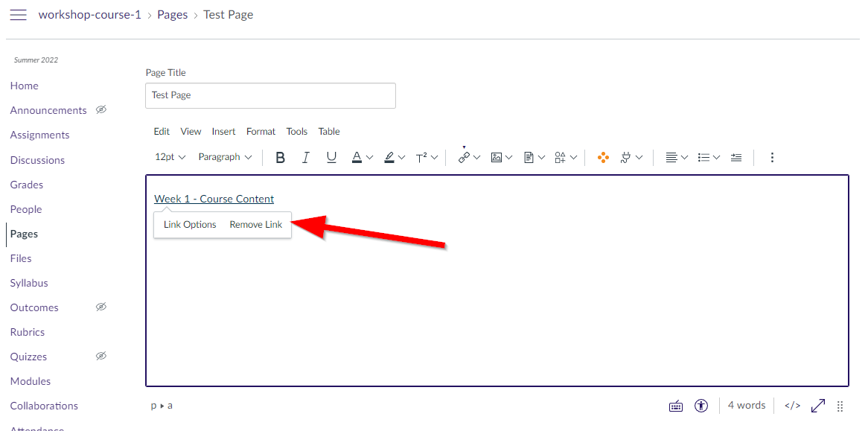Open Files in the course sidebar

pyautogui.click(x=21, y=258)
